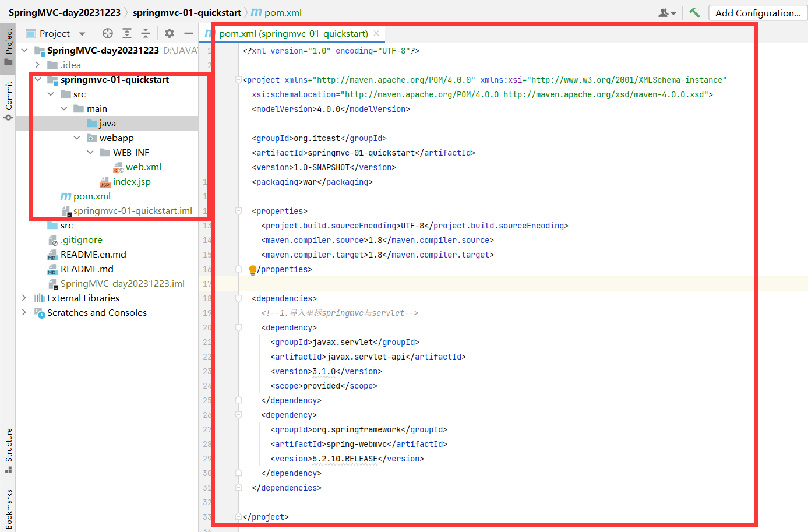Collapse the SpringMVC-day20231223 root node
The width and height of the screenshot is (808, 532).
click(24, 51)
